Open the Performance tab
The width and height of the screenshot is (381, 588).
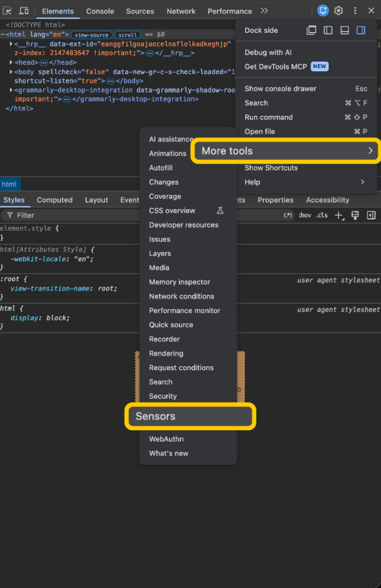(x=230, y=11)
